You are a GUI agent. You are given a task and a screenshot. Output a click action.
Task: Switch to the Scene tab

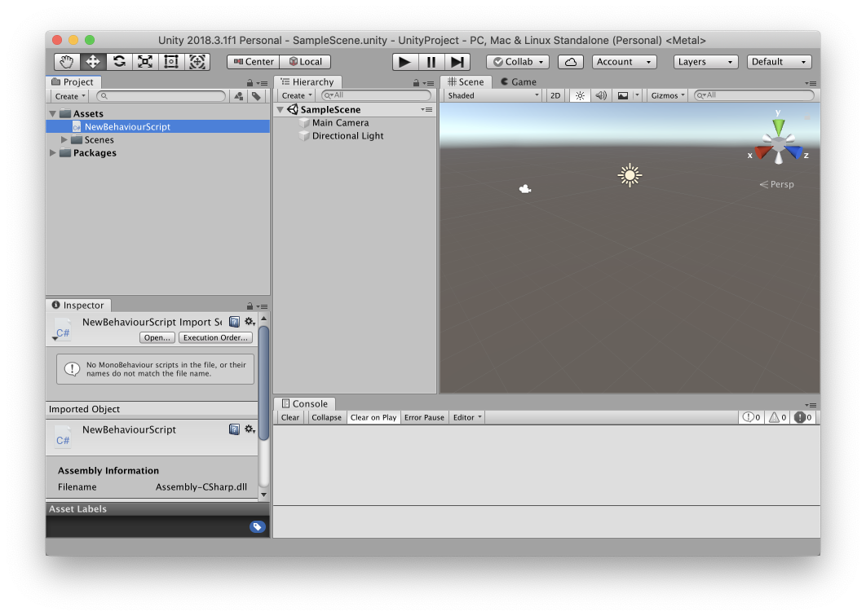coord(466,81)
